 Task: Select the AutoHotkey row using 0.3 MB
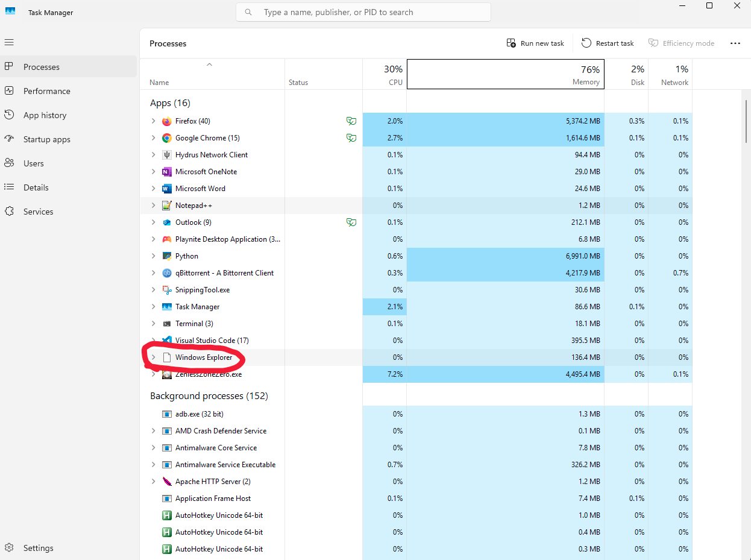(x=416, y=549)
